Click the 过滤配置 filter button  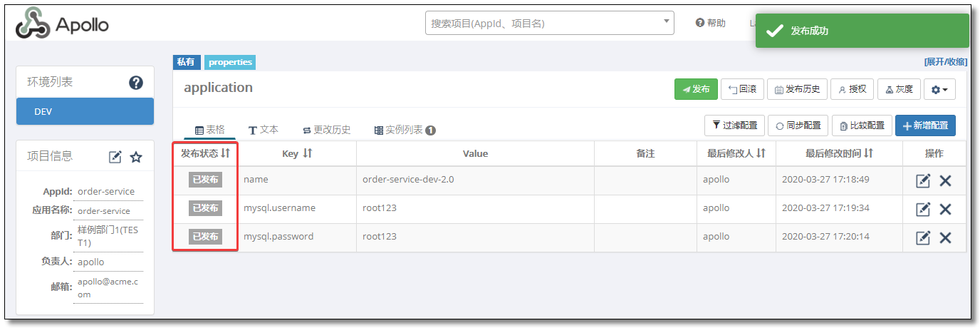(734, 125)
